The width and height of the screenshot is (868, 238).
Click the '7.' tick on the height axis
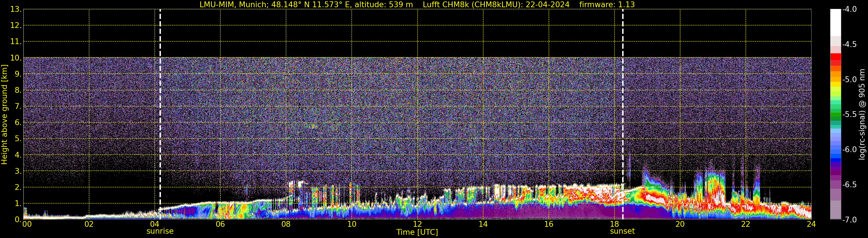click(x=18, y=107)
